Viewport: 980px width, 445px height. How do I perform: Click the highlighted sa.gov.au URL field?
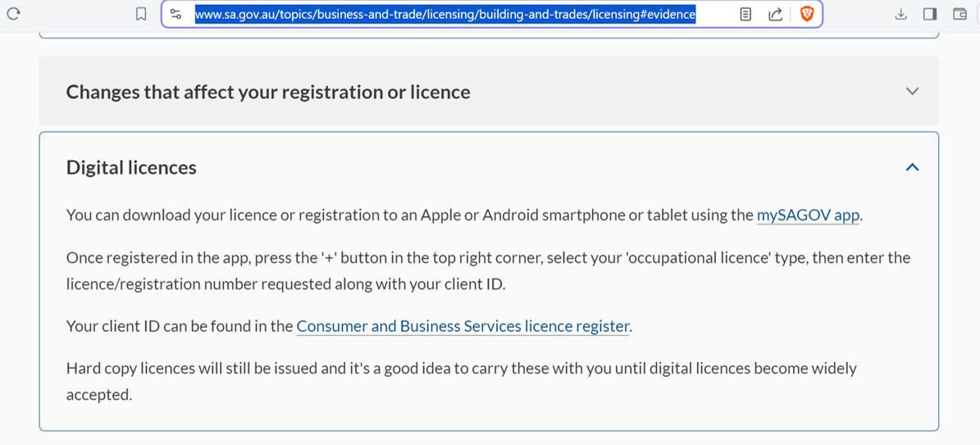pyautogui.click(x=445, y=14)
